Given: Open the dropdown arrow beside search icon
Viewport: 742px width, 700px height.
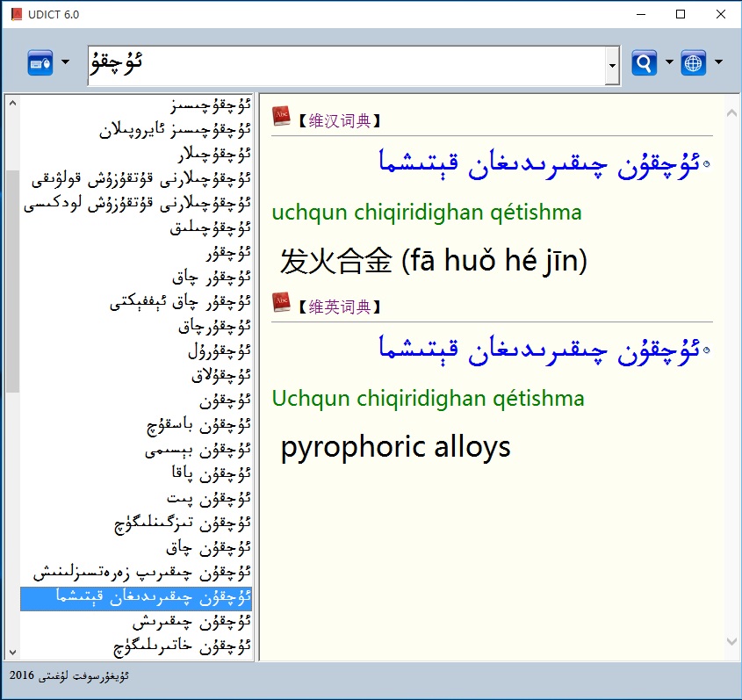Looking at the screenshot, I should pyautogui.click(x=669, y=63).
